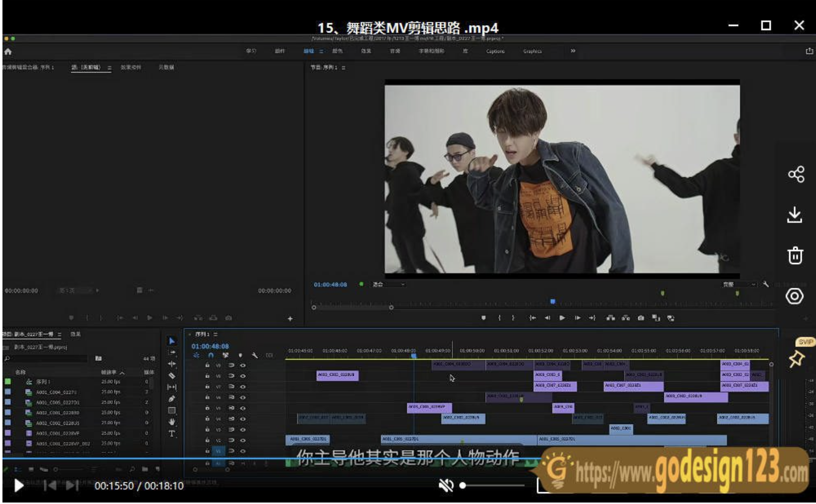Click Mark Out in Program monitor
This screenshot has width=816, height=504.
[513, 318]
